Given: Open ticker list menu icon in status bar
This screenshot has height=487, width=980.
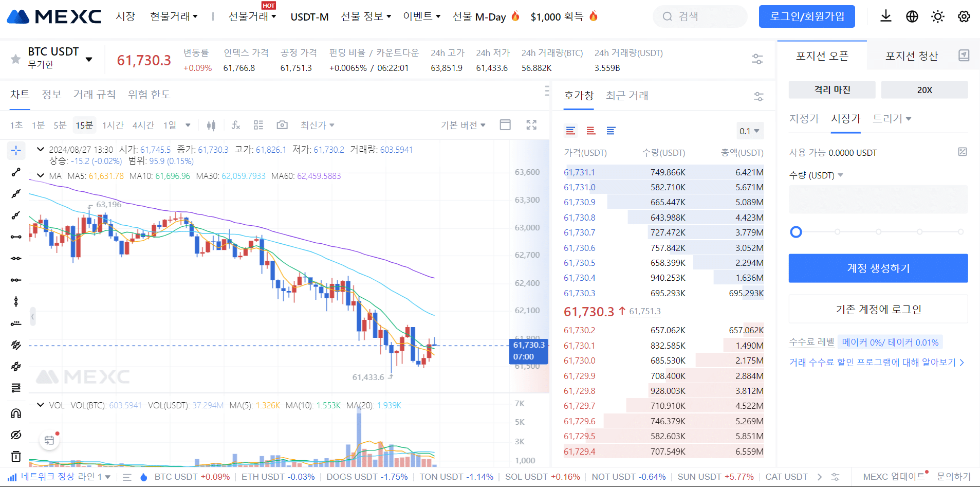Looking at the screenshot, I should click(127, 477).
